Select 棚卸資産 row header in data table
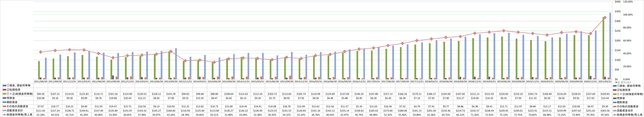644x117 pixels. point(18,102)
